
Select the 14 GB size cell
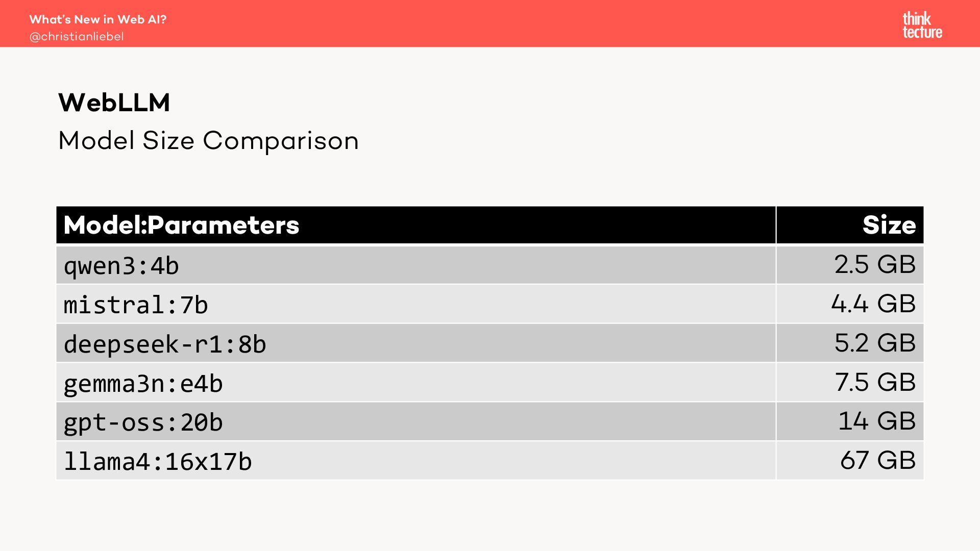(876, 421)
